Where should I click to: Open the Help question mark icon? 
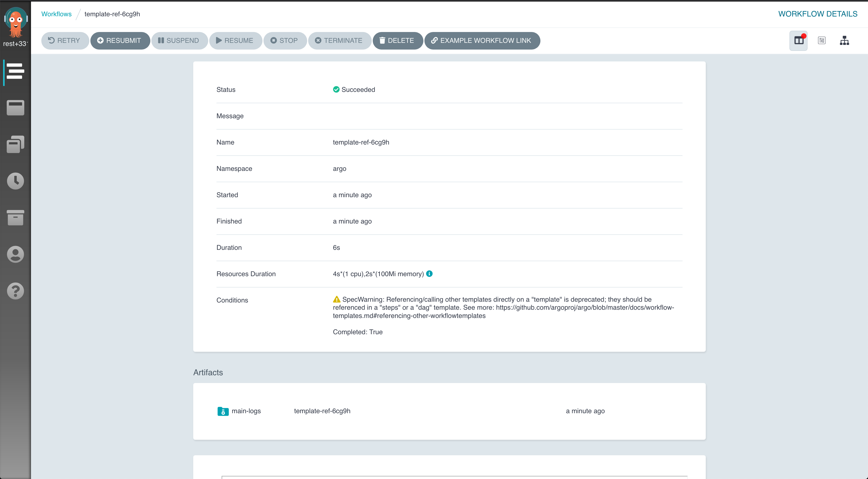pos(15,291)
